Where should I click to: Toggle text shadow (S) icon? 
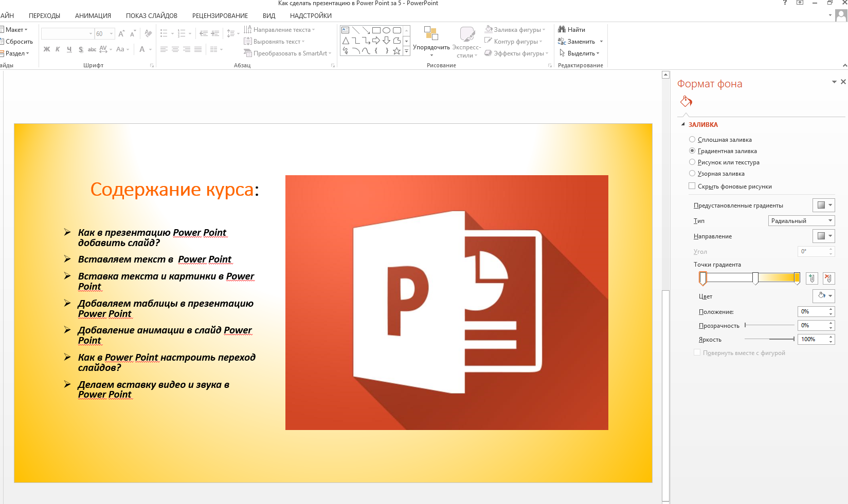81,49
